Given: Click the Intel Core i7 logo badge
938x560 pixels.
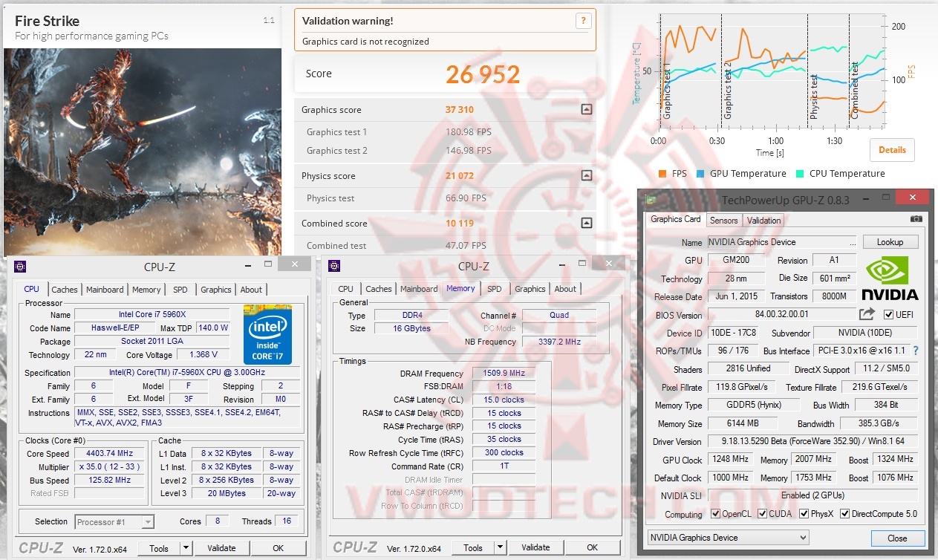Looking at the screenshot, I should (x=267, y=333).
